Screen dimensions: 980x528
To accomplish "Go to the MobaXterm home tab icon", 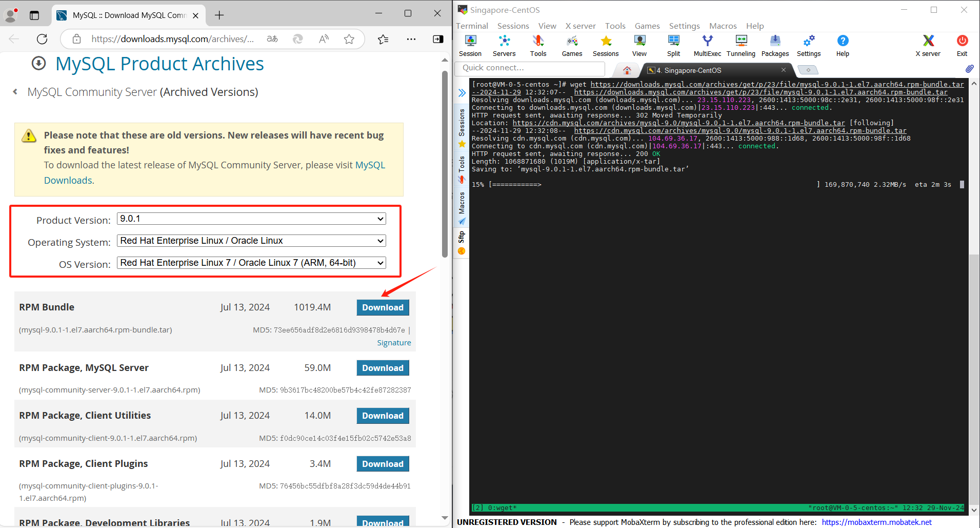I will point(627,70).
